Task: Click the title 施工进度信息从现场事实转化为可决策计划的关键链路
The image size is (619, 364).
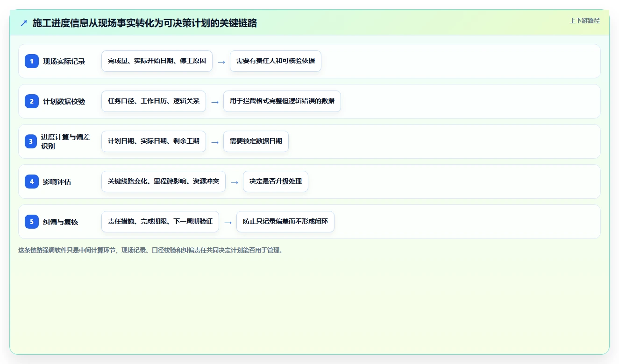Action: point(145,23)
